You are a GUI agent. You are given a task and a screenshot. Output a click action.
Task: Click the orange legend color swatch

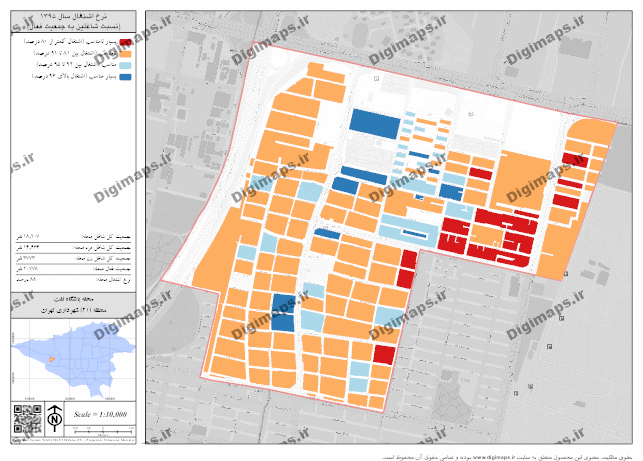point(126,52)
